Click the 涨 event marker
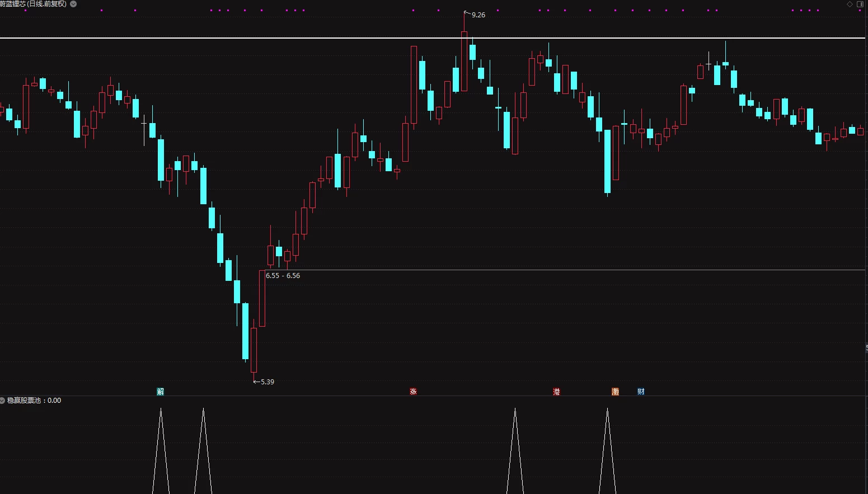Screen dimensions: 868x494 pyautogui.click(x=413, y=392)
